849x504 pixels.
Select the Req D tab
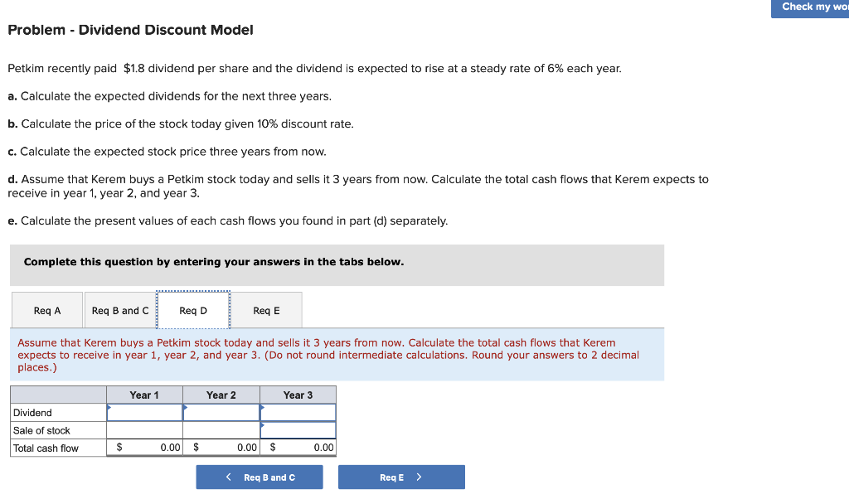pyautogui.click(x=193, y=309)
